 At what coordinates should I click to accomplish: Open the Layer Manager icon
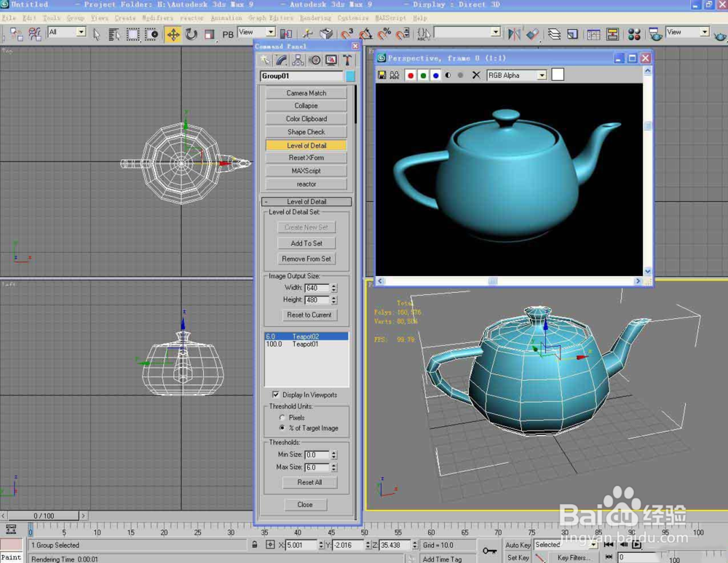pos(554,34)
